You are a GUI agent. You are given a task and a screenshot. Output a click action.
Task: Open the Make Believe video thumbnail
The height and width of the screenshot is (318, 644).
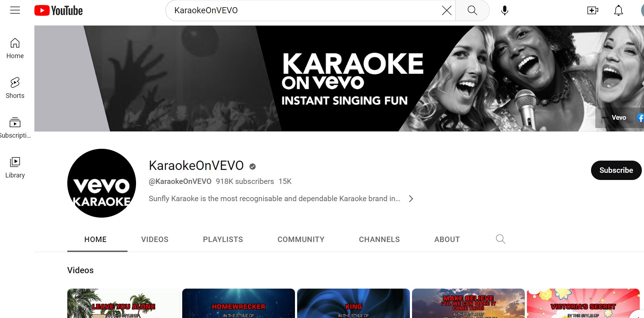pos(468,303)
